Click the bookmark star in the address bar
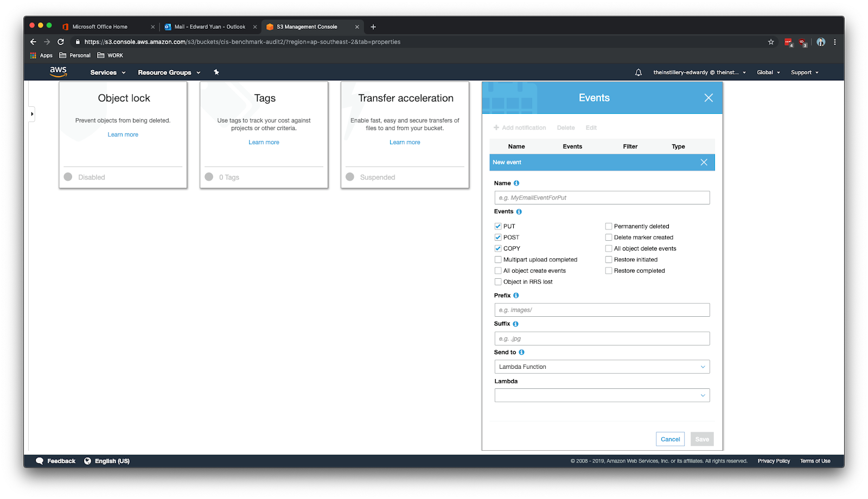 coord(770,42)
